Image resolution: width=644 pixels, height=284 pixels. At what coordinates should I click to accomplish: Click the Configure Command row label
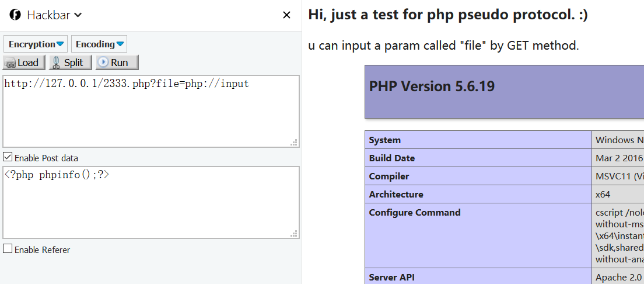click(x=415, y=212)
